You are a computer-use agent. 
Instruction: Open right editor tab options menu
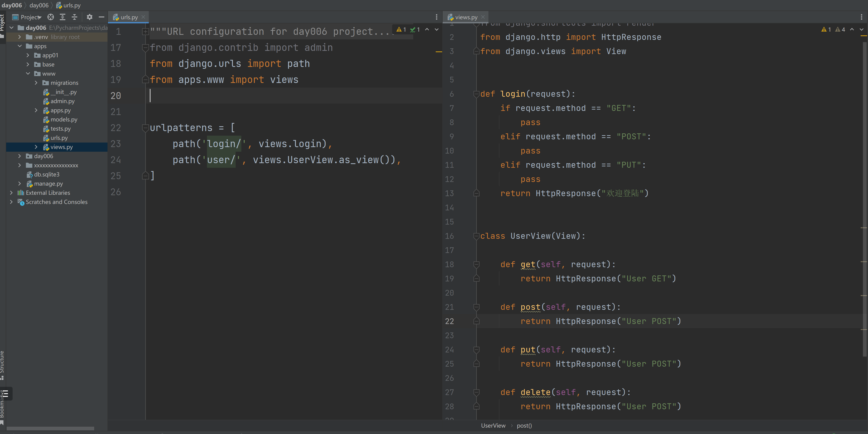861,17
